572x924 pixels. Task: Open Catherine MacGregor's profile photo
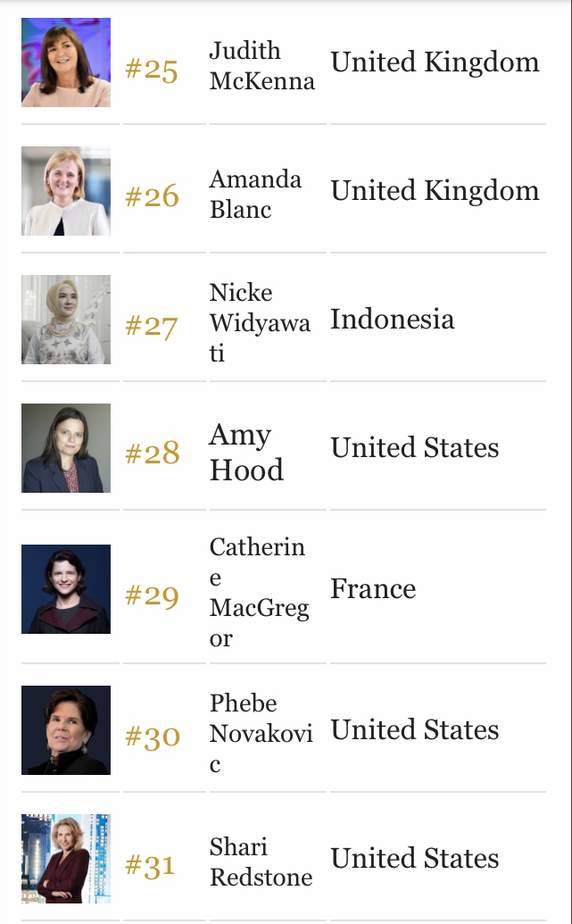pyautogui.click(x=66, y=589)
